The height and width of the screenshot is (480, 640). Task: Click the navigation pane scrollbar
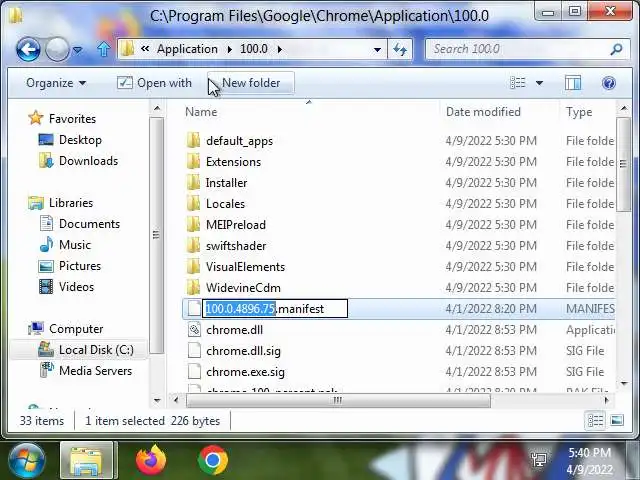[156, 235]
